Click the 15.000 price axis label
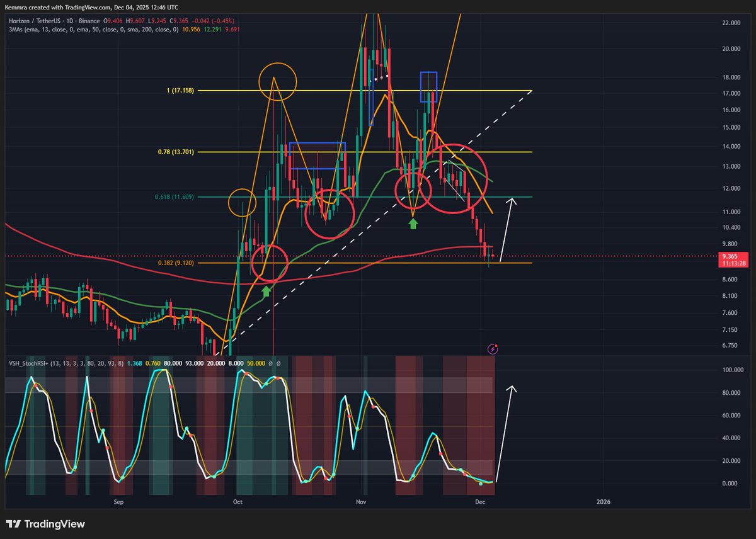Image resolution: width=756 pixels, height=539 pixels. pos(732,127)
